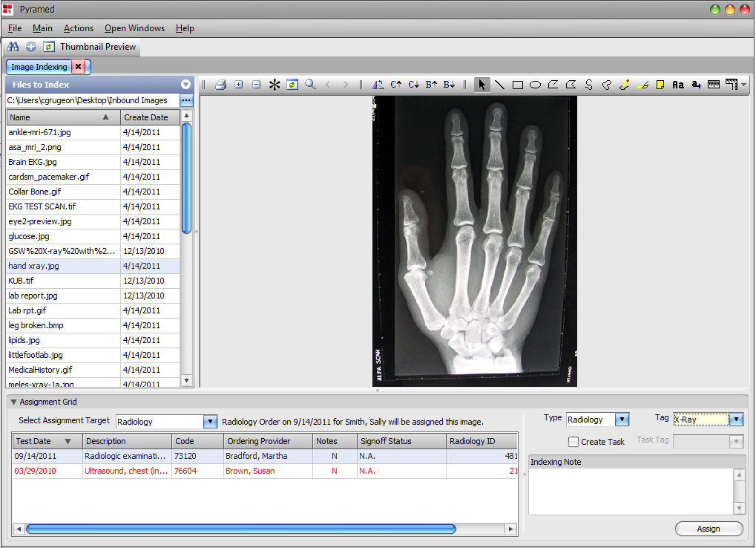Image resolution: width=756 pixels, height=548 pixels.
Task: Select the pointer arrow tool
Action: pyautogui.click(x=481, y=85)
